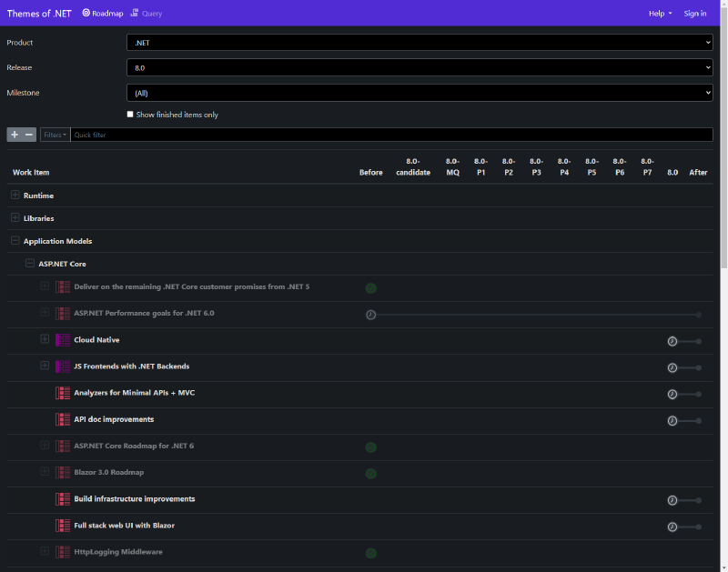728x572 pixels.
Task: Open the Milestone dropdown showing (All)
Action: click(x=420, y=93)
